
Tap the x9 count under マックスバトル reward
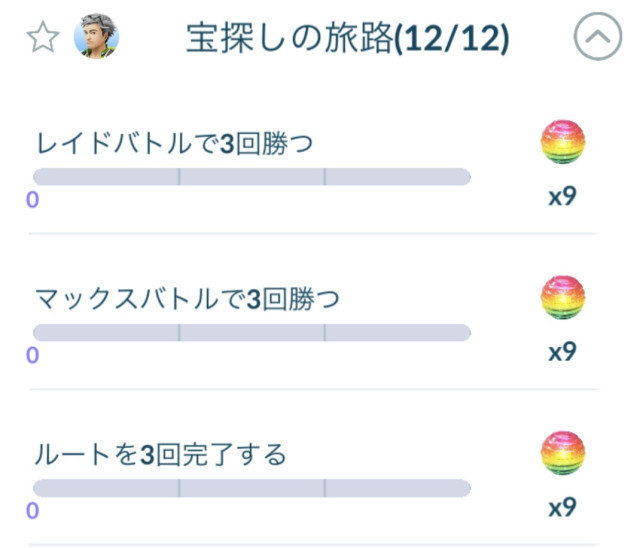562,352
